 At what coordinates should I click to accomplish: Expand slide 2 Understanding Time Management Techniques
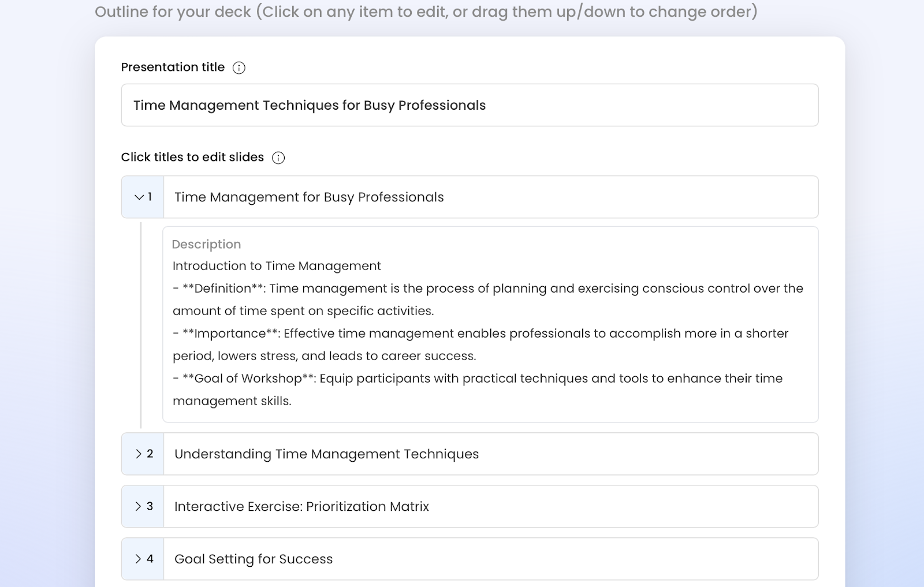tap(139, 454)
